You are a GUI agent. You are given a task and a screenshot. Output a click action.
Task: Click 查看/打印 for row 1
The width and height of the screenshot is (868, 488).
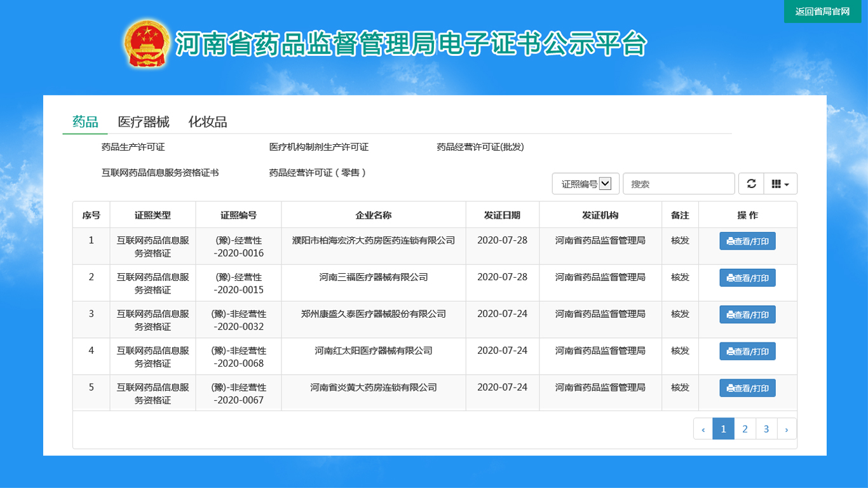pyautogui.click(x=747, y=241)
